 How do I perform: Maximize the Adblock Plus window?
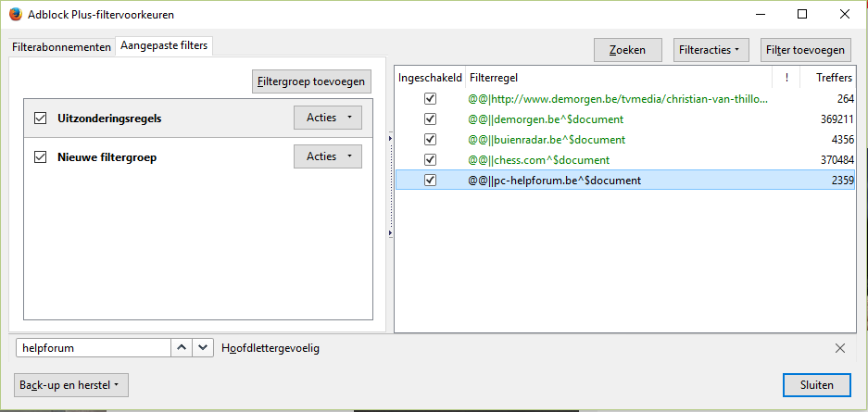click(x=801, y=15)
